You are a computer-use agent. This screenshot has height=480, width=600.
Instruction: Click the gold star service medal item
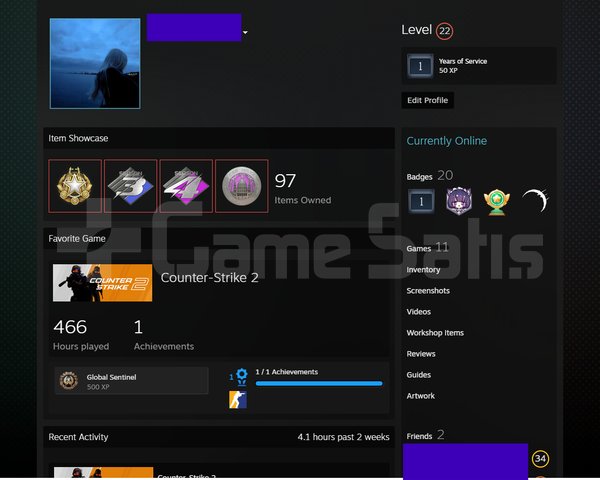coord(75,186)
